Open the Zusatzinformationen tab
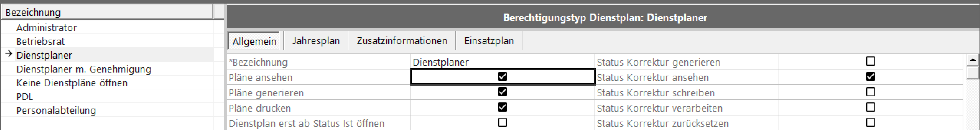The image size is (980, 130). tap(402, 41)
